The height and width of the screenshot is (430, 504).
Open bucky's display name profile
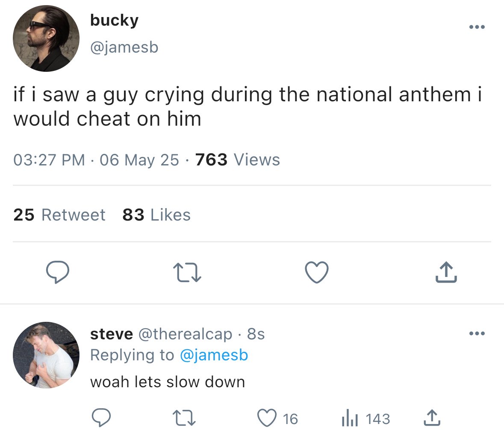[114, 21]
